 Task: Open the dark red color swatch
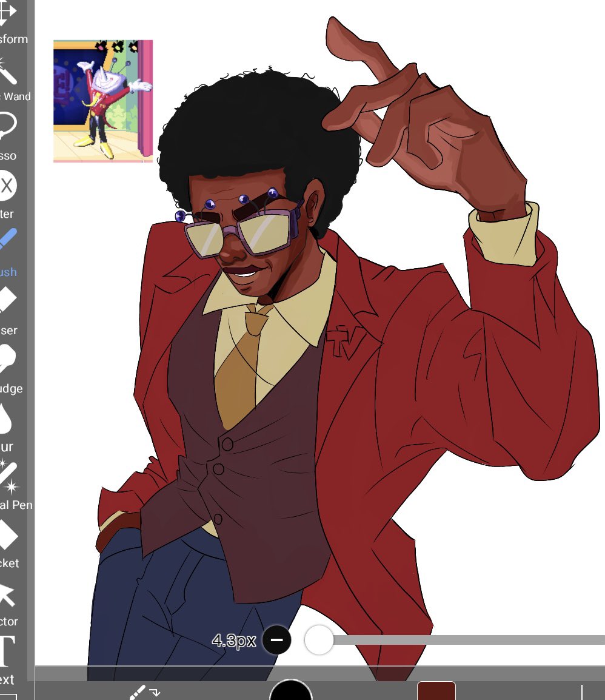[x=436, y=691]
